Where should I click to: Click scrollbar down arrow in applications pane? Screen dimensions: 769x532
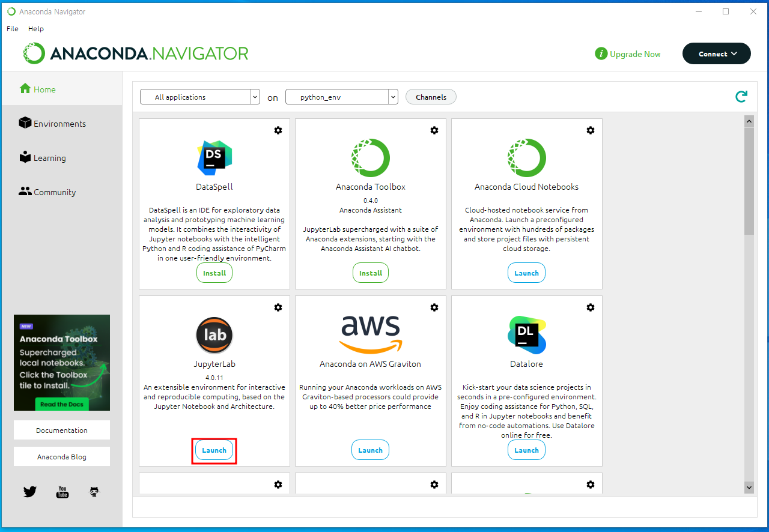(749, 487)
